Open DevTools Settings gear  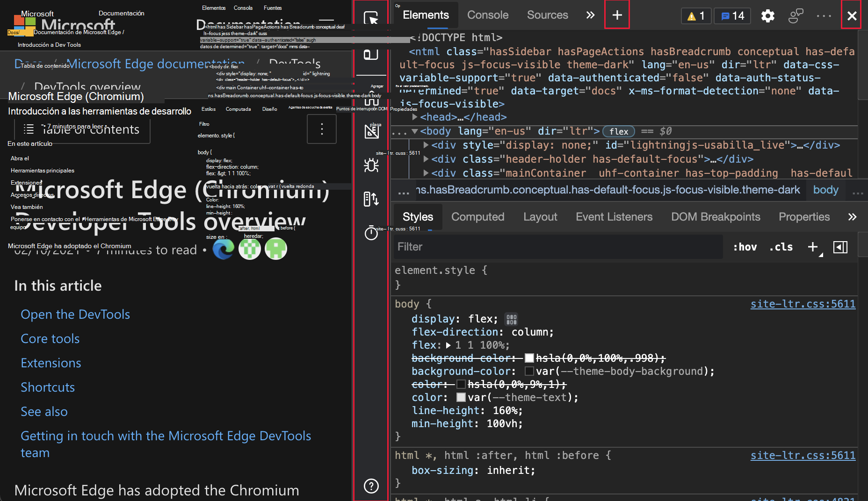(x=767, y=16)
